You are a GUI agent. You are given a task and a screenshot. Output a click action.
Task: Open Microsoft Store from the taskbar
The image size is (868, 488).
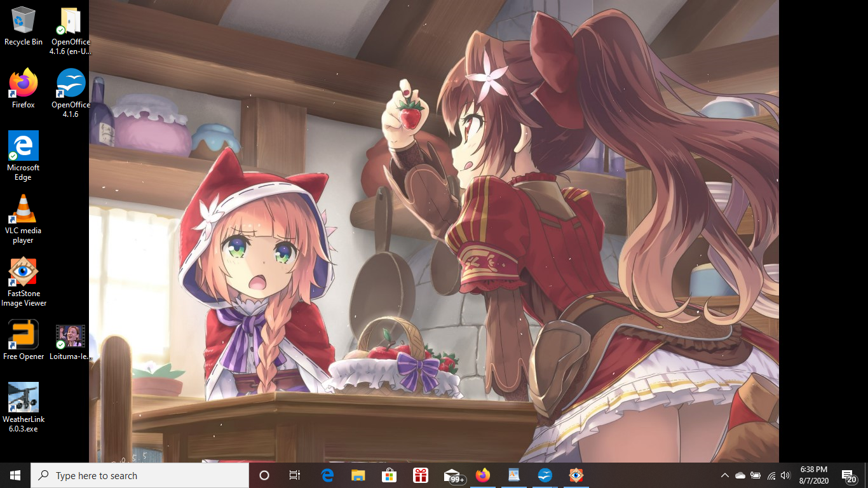[x=389, y=475]
